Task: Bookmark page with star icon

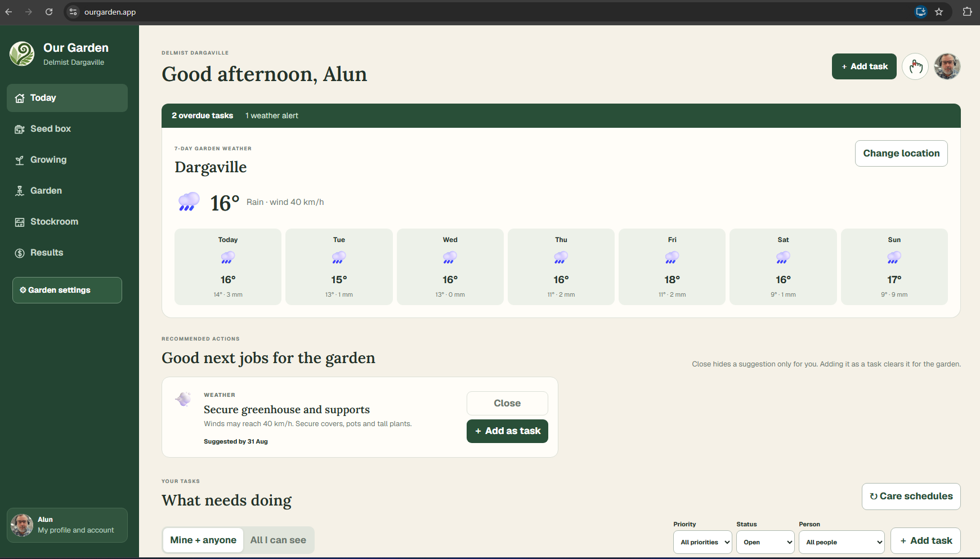Action: coord(939,12)
